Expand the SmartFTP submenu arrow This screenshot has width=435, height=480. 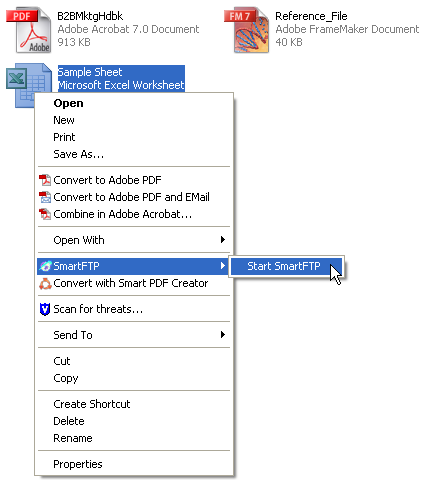click(x=223, y=266)
